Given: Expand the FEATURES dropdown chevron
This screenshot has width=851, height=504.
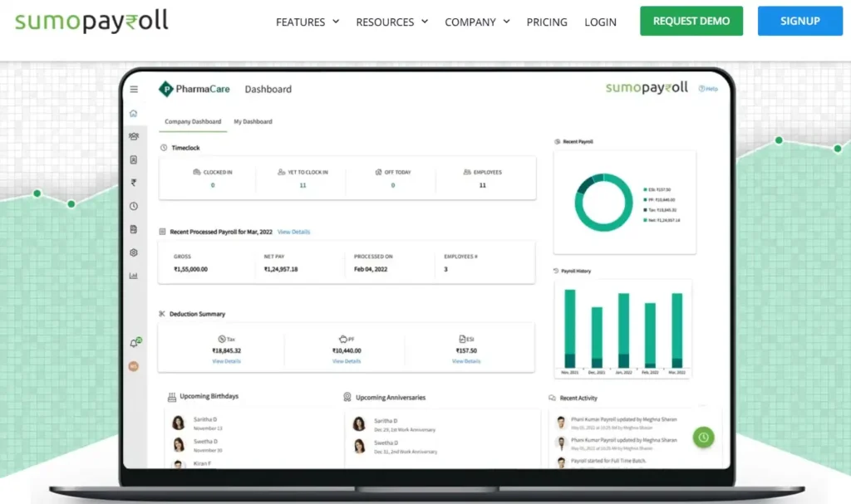Looking at the screenshot, I should coord(336,21).
